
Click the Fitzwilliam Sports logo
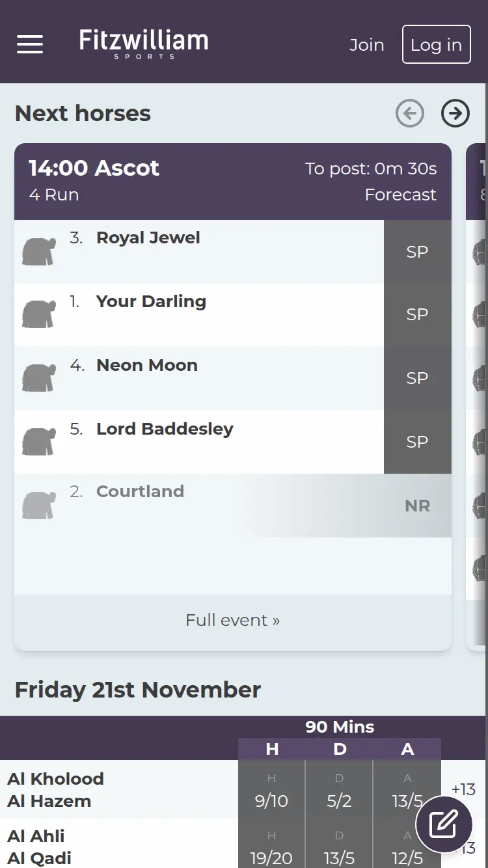(x=144, y=44)
